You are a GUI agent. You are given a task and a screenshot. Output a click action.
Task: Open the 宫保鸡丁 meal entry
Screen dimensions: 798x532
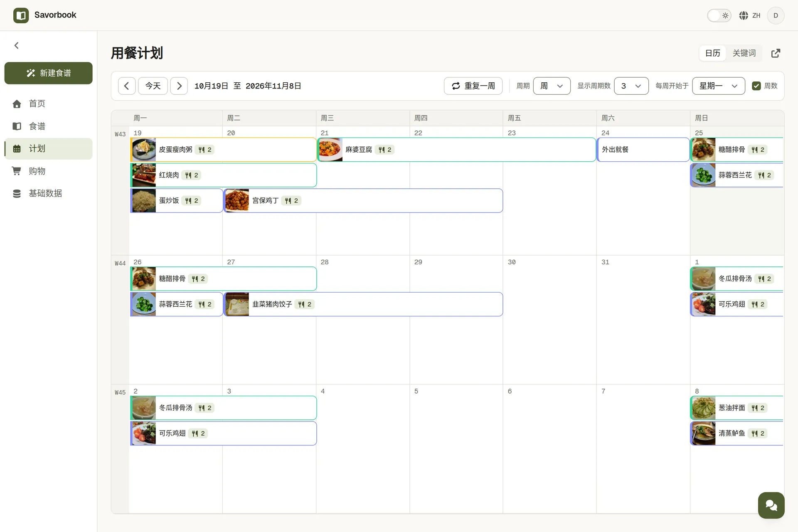tap(363, 200)
